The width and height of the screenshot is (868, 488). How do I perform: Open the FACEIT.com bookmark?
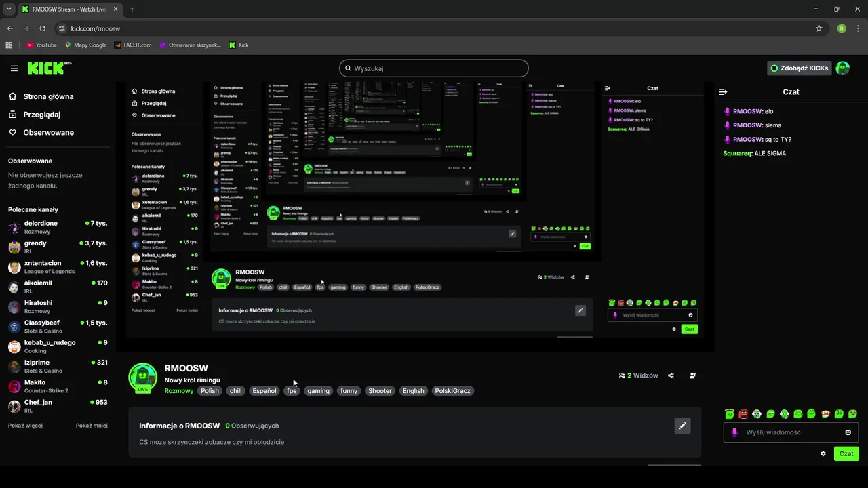133,45
